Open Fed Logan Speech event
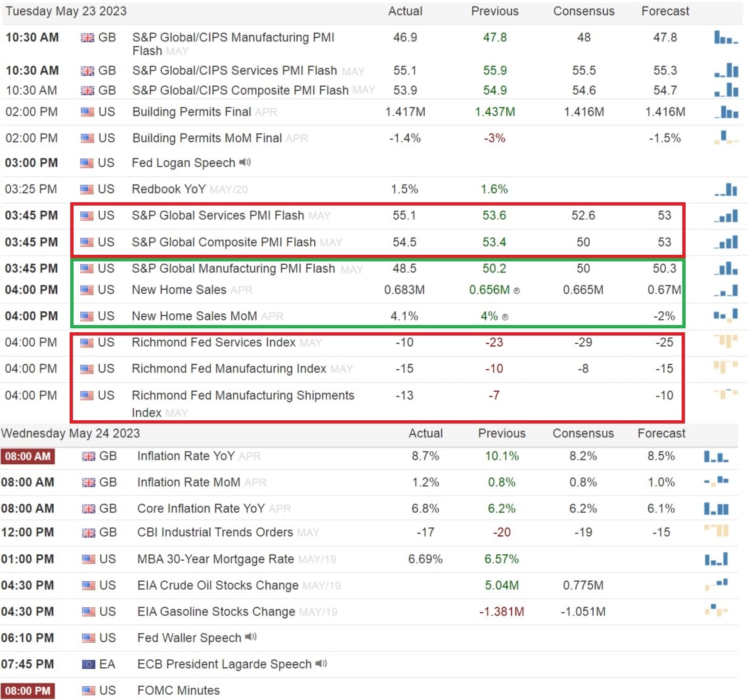748x700 pixels. coord(183,163)
